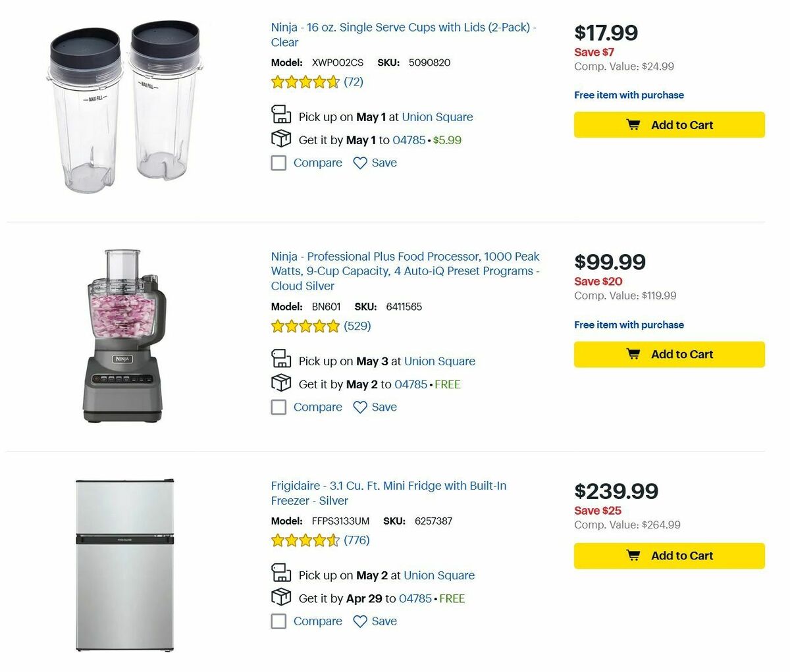Image resolution: width=790 pixels, height=672 pixels.
Task: Click shipping box icon for Food Processor
Action: click(281, 383)
